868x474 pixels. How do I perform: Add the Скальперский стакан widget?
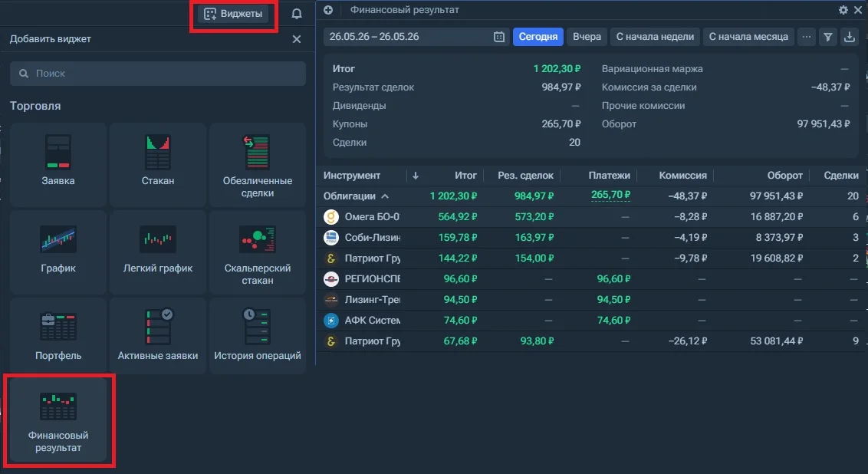point(258,252)
